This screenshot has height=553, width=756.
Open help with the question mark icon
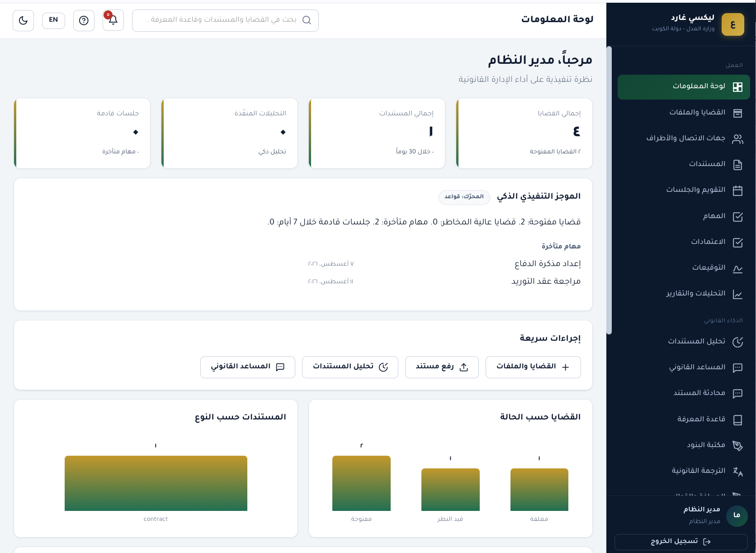(84, 20)
